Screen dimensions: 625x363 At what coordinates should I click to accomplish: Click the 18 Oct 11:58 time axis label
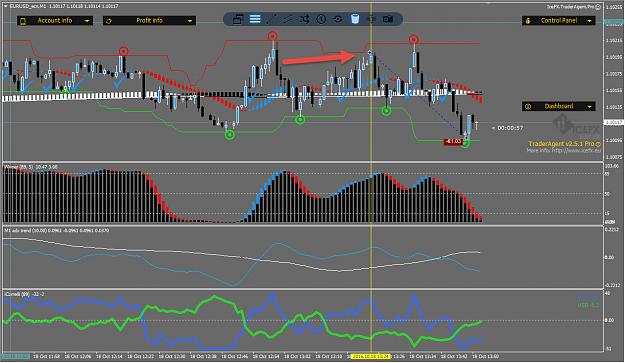(46, 356)
